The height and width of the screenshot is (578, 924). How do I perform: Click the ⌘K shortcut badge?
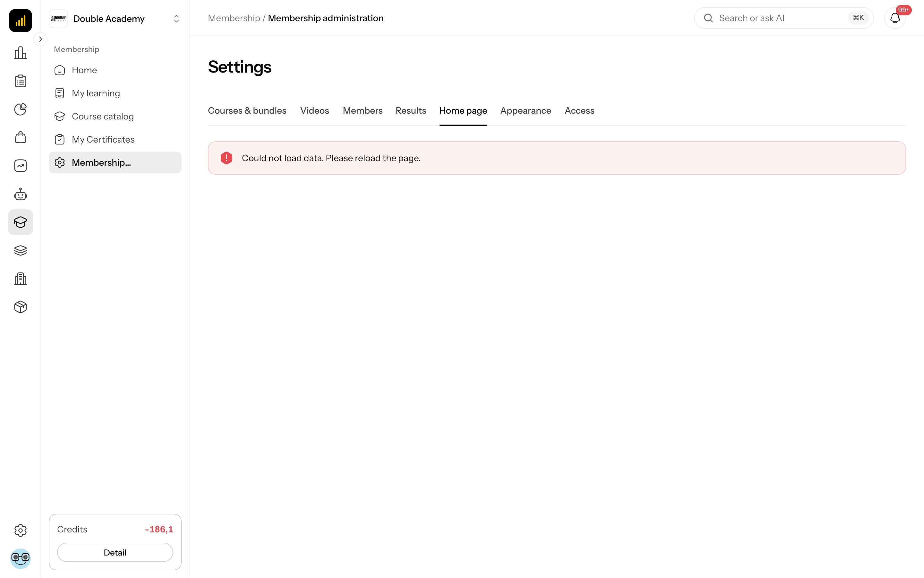[858, 18]
